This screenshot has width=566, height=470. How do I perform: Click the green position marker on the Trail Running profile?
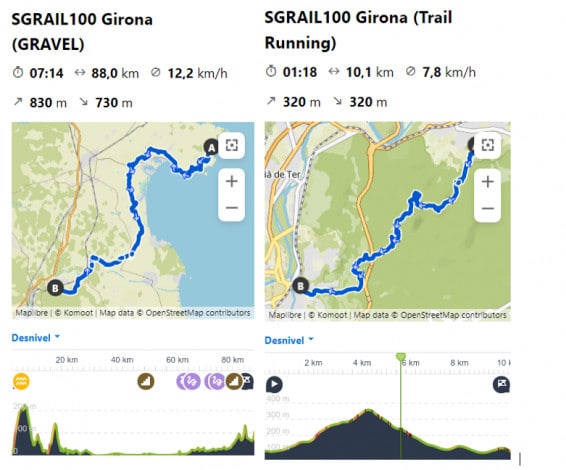point(401,357)
